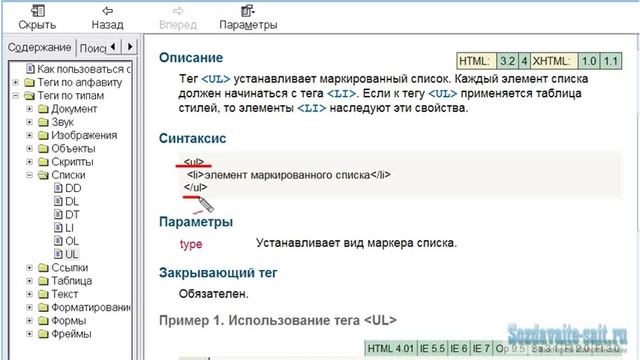Click the Как пользоваться page icon
640x360 pixels.
point(30,69)
